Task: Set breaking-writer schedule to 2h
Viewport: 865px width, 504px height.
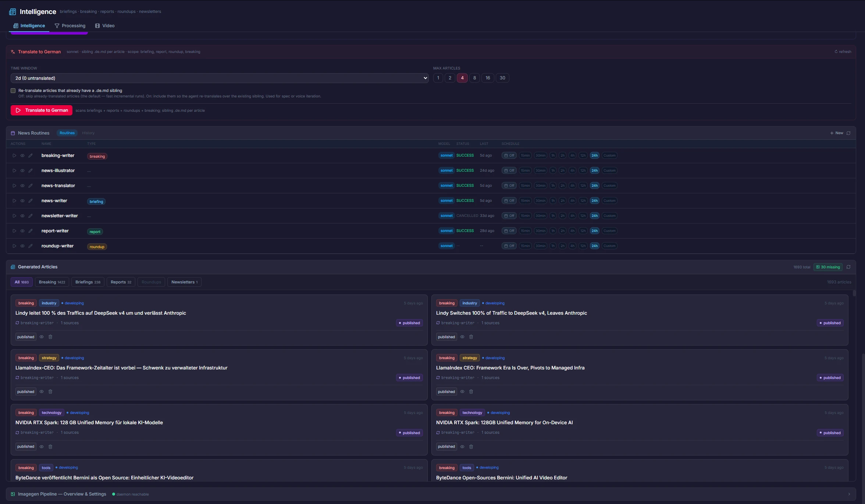Action: coord(562,156)
